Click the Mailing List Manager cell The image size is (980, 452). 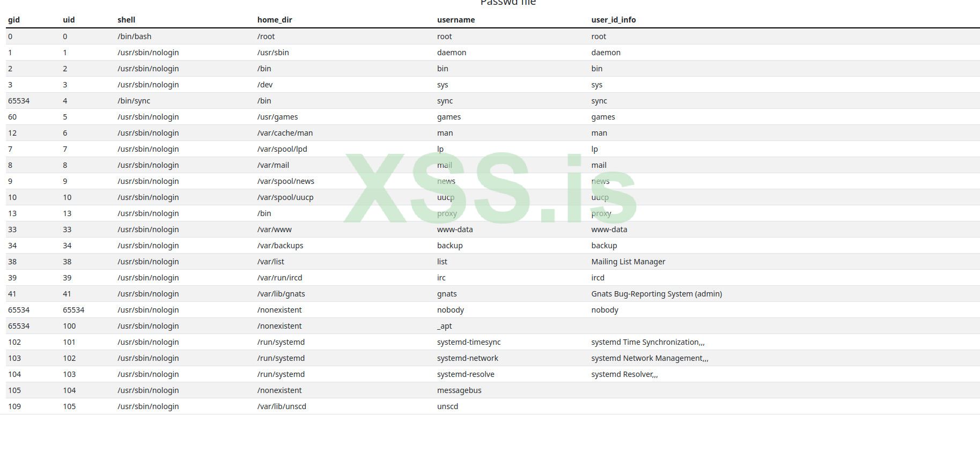[628, 262]
